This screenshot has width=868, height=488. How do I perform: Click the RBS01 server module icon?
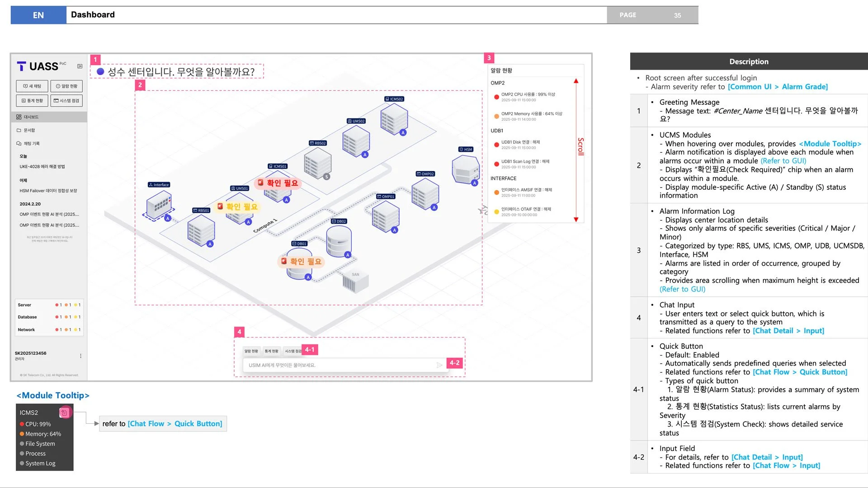tap(201, 230)
